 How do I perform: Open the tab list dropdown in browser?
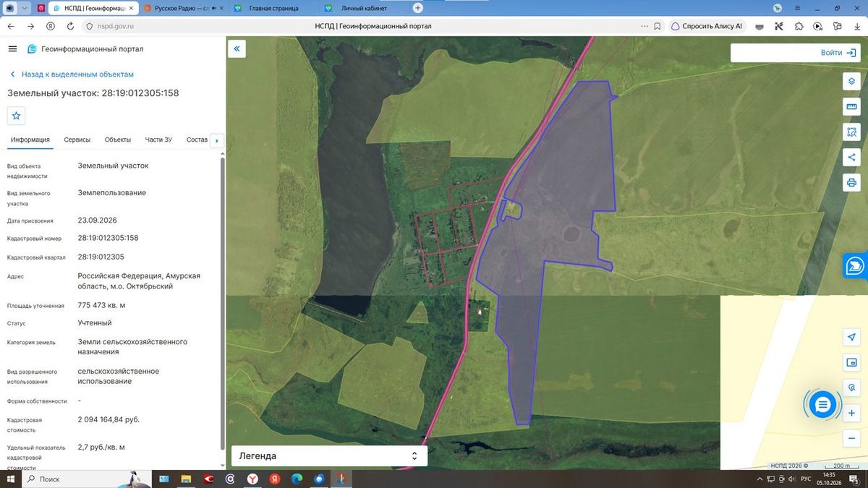point(25,8)
